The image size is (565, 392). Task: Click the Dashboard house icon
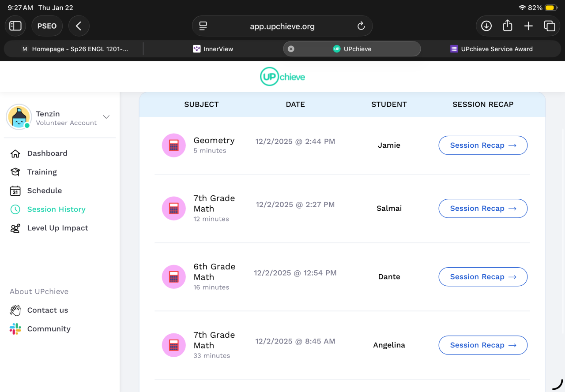[15, 153]
